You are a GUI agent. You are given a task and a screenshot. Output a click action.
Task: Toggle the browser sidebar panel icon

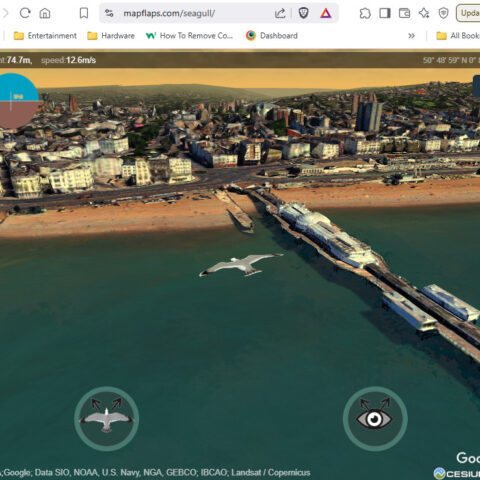385,13
